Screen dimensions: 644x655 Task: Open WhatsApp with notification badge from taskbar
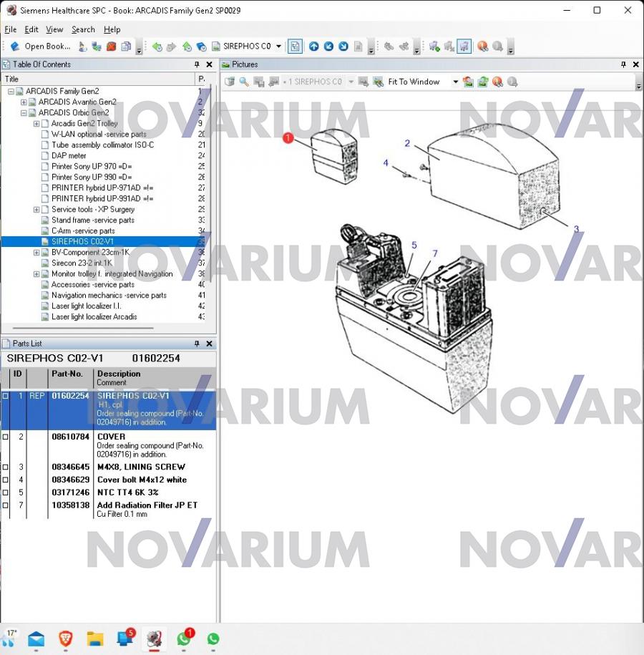[x=184, y=639]
